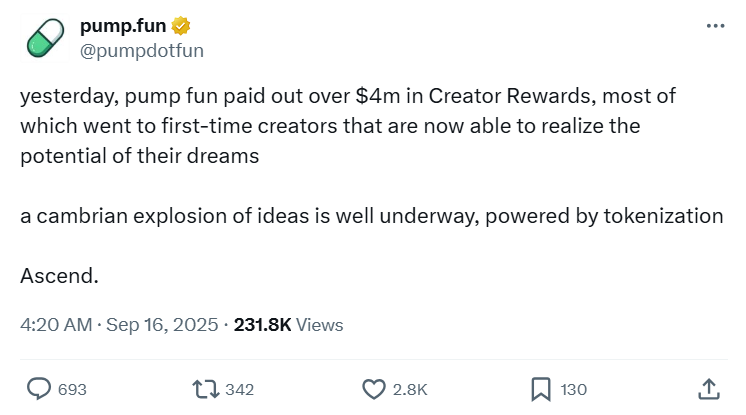This screenshot has width=746, height=415.
Task: Click the 130 bookmarks count
Action: pyautogui.click(x=574, y=389)
